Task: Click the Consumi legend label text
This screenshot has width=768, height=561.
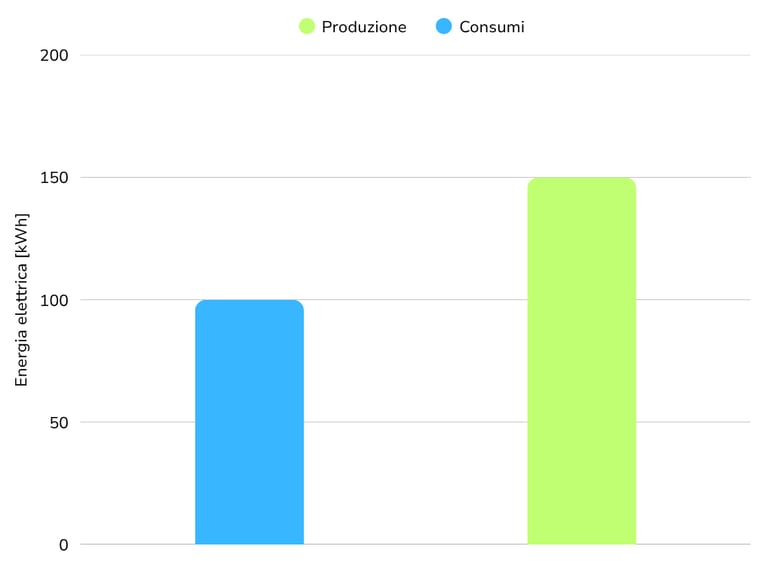Action: click(492, 27)
